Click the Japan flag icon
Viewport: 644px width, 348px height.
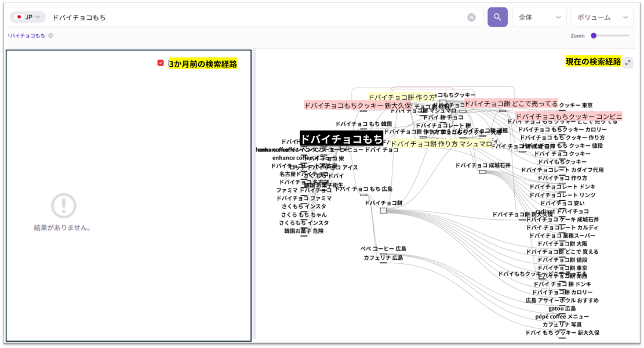(x=19, y=17)
